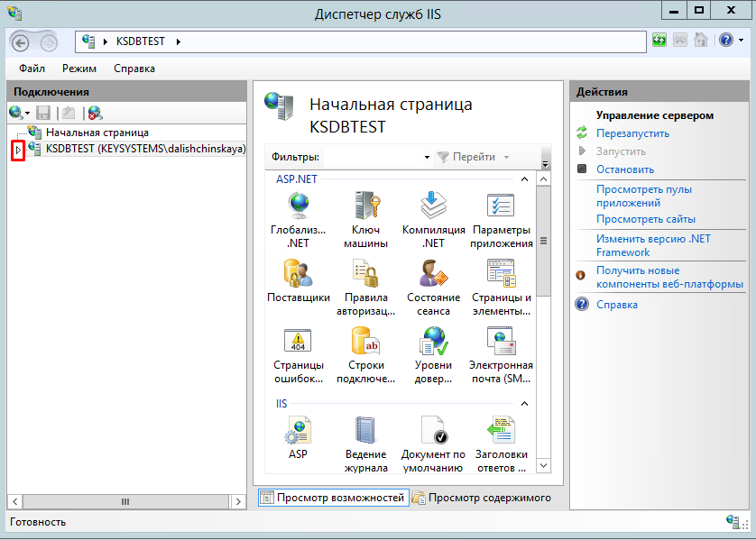Collapse the ASP.NET group

pyautogui.click(x=524, y=179)
